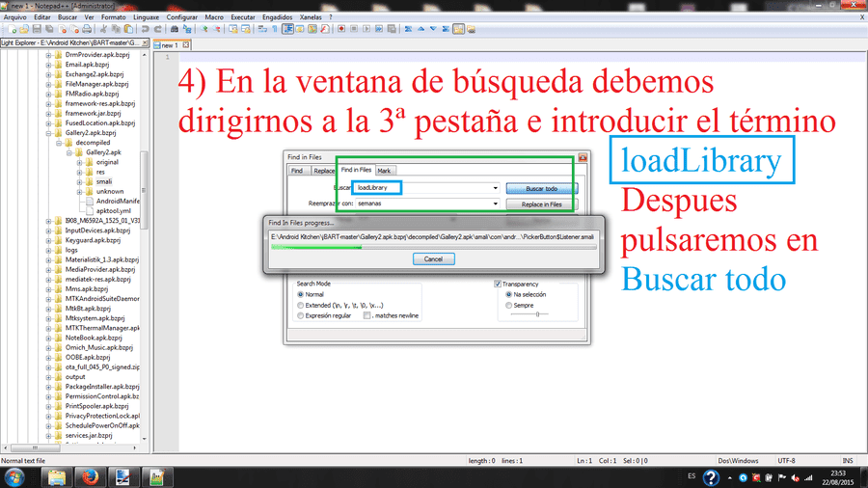
Task: Open Windows Explorer from the taskbar
Action: (57, 477)
